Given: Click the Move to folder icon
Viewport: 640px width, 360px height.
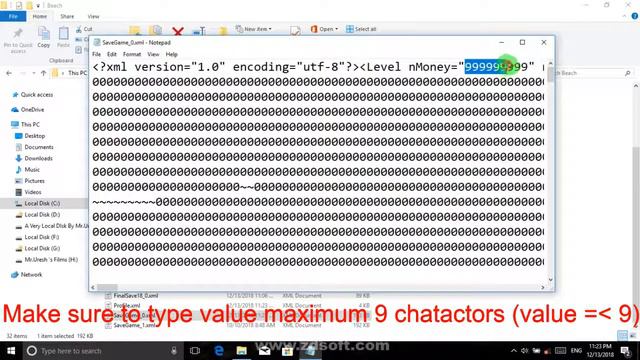Looking at the screenshot, I should click(135, 31).
